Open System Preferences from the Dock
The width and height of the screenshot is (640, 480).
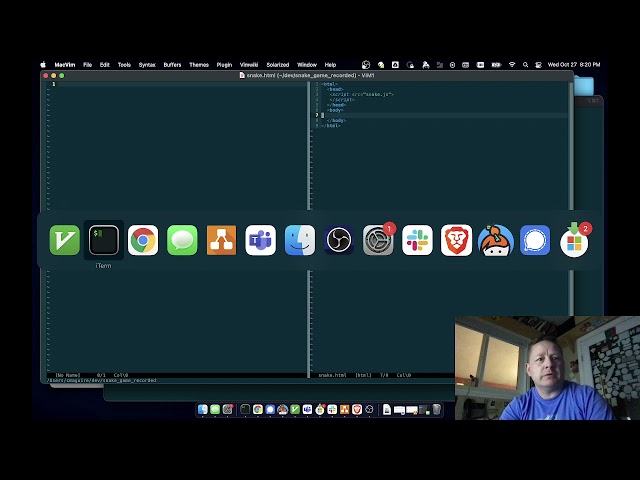(228, 409)
